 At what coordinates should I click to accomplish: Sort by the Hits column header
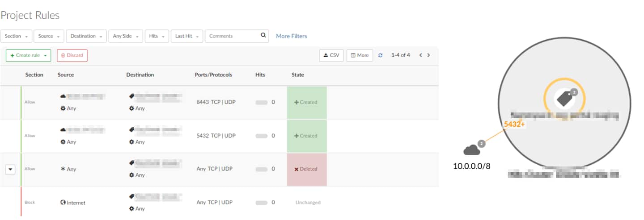click(260, 75)
